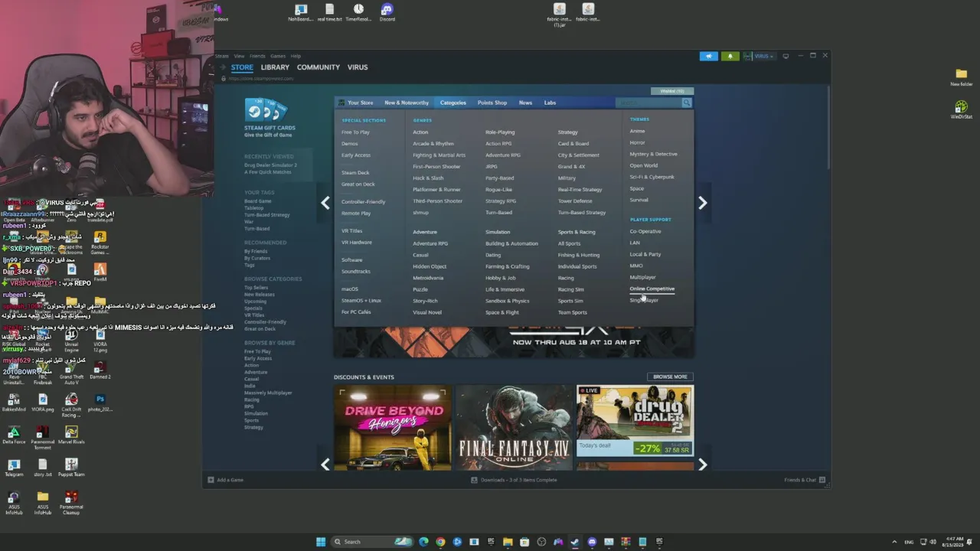Open Microsoft Edge from taskbar
980x551 pixels.
point(423,542)
